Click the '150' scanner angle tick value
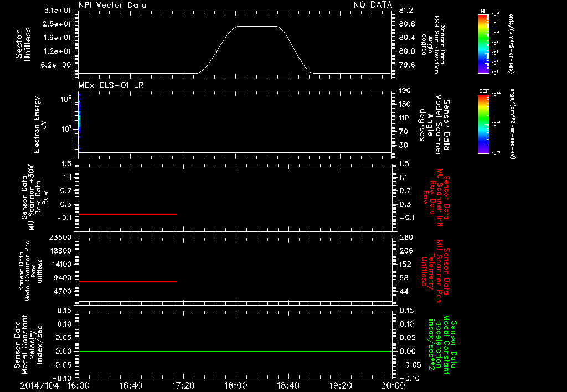Screen dimensions: 567x392 tap(405, 104)
